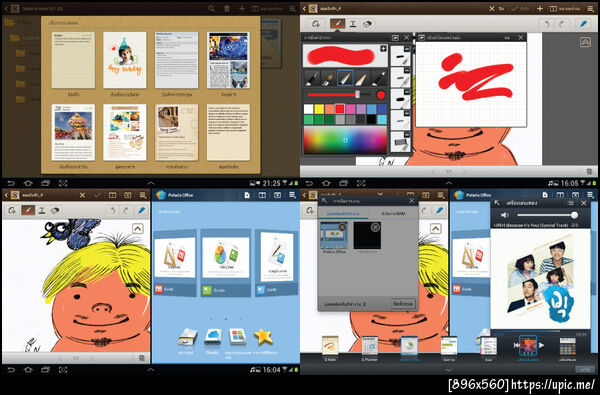The height and width of the screenshot is (395, 600).
Task: Save with checkmark in bird note title bar
Action: (x=97, y=195)
